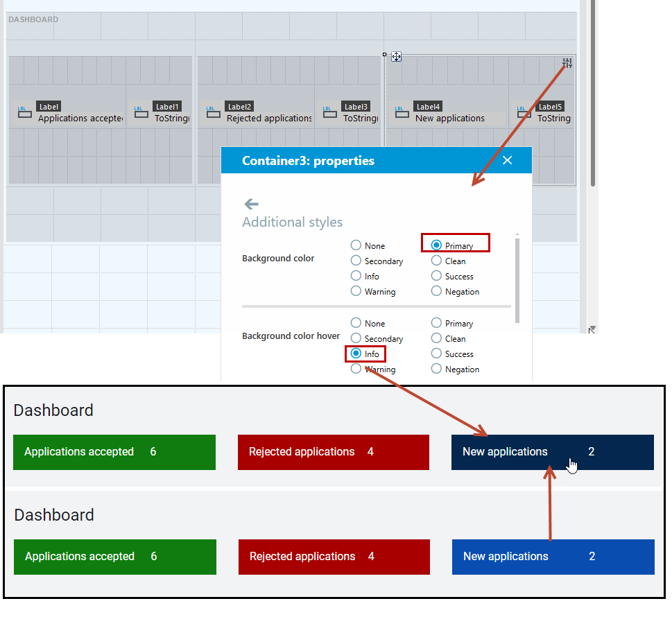Select Secondary for Background color hover
Image resolution: width=672 pixels, height=617 pixels.
click(x=356, y=338)
